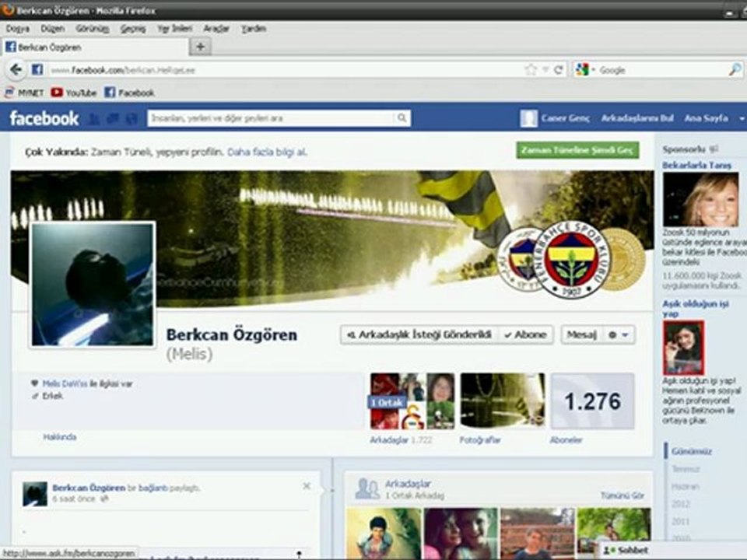Image resolution: width=747 pixels, height=560 pixels.
Task: Open the Fotoğraflar photos thumbnail
Action: (x=502, y=401)
